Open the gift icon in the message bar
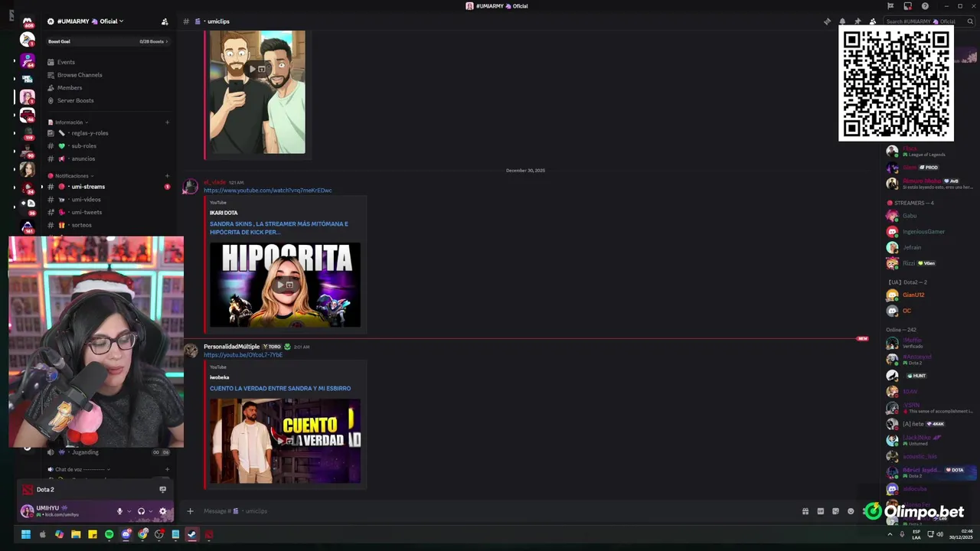Image resolution: width=980 pixels, height=551 pixels. tap(805, 511)
